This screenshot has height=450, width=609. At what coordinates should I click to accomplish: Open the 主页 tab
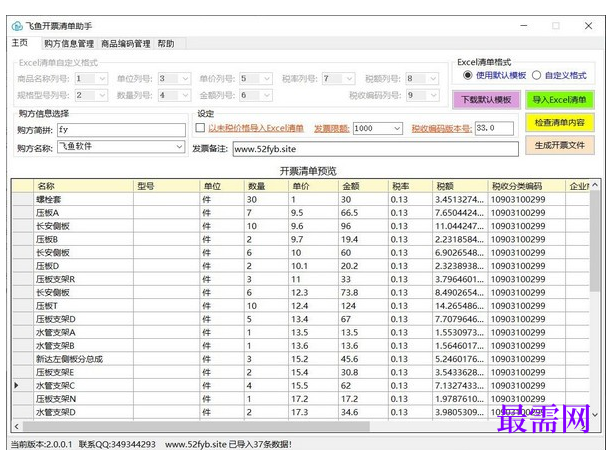[20, 43]
